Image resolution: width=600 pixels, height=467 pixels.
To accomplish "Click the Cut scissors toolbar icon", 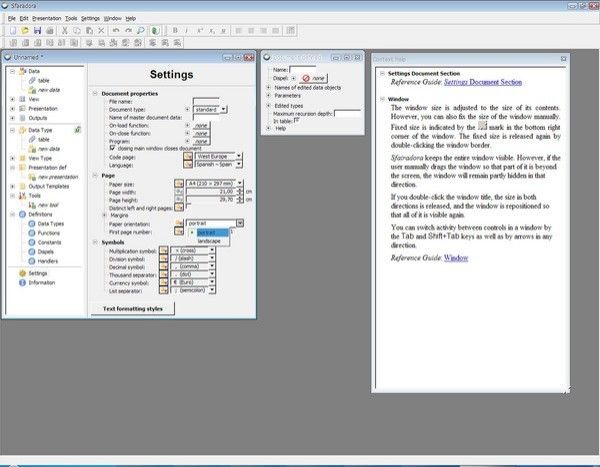I will [65, 31].
